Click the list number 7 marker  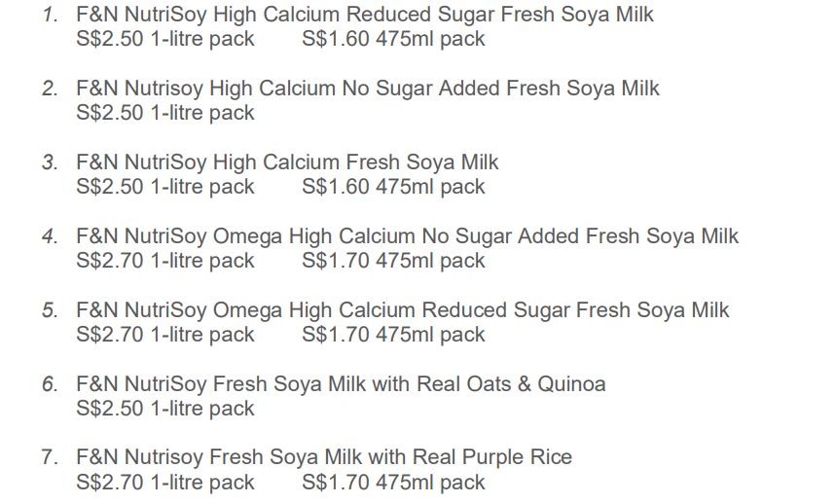coord(50,457)
